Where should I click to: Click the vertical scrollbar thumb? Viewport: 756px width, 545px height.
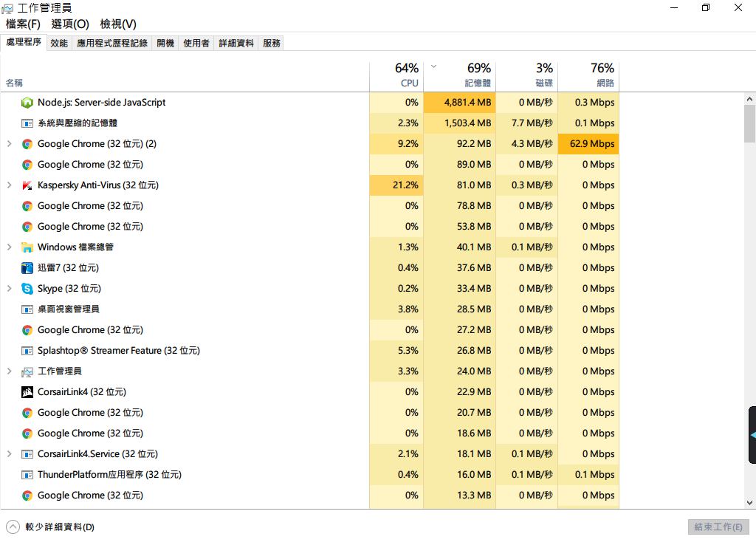pos(749,124)
